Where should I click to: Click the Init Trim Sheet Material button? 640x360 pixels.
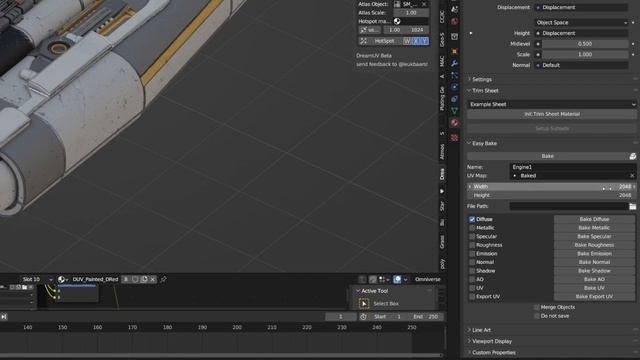tap(551, 114)
